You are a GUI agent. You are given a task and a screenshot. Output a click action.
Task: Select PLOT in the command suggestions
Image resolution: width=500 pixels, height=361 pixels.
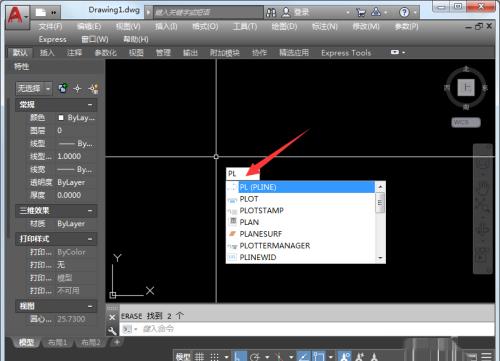301,199
